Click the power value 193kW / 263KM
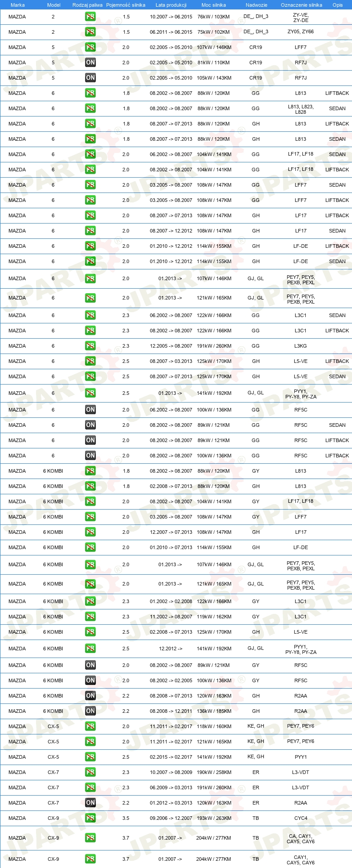The width and height of the screenshot is (352, 868). coord(214,818)
